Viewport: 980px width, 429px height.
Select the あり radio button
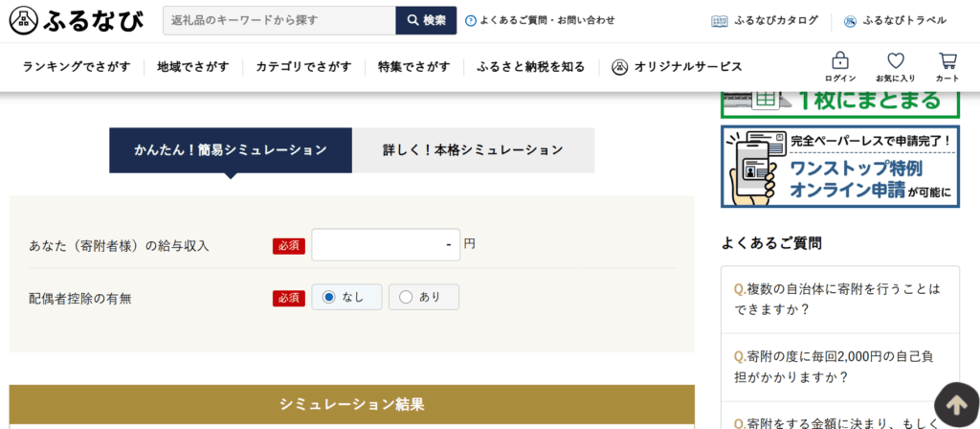[x=406, y=297]
